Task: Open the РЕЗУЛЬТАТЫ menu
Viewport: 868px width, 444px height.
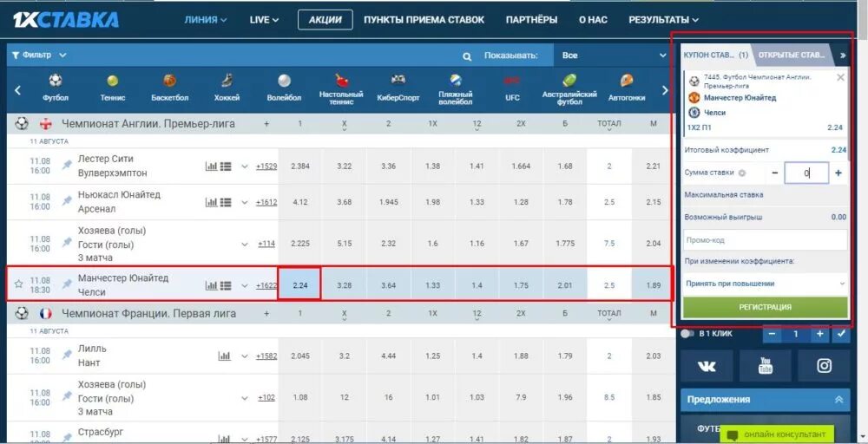Action: pyautogui.click(x=663, y=20)
